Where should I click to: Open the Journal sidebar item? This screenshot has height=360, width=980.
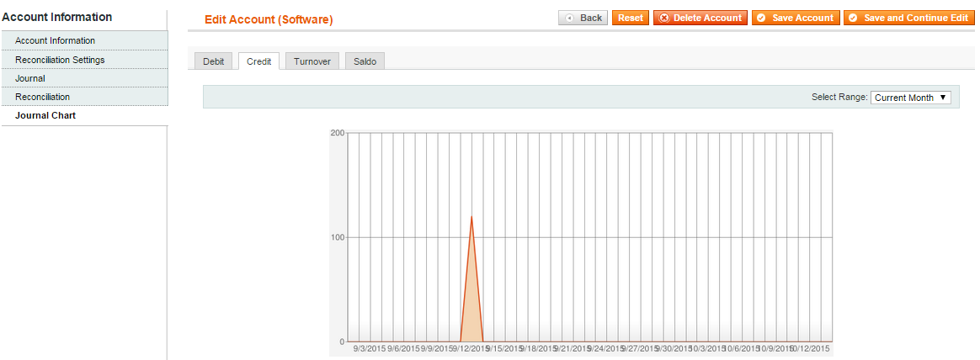(30, 78)
